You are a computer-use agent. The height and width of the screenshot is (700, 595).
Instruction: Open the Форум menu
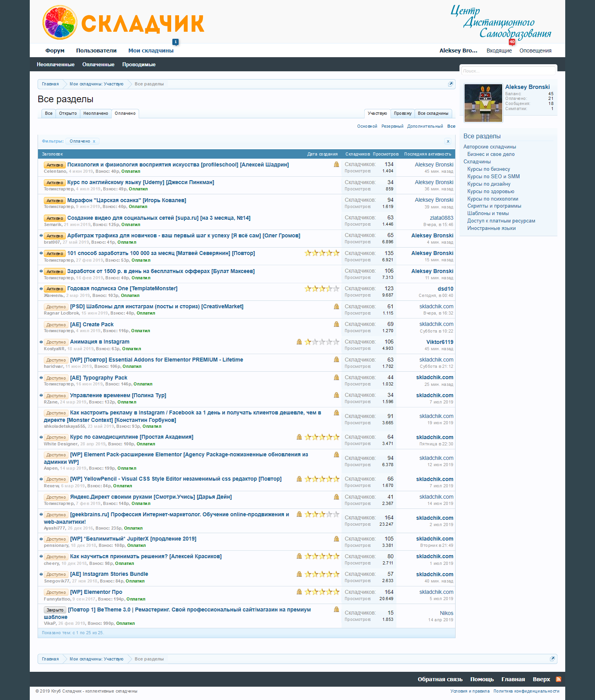tap(55, 51)
